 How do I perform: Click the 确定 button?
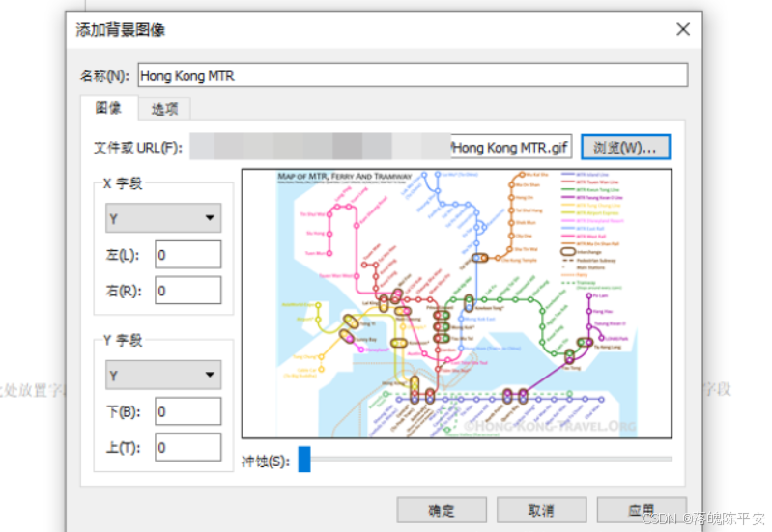click(442, 511)
